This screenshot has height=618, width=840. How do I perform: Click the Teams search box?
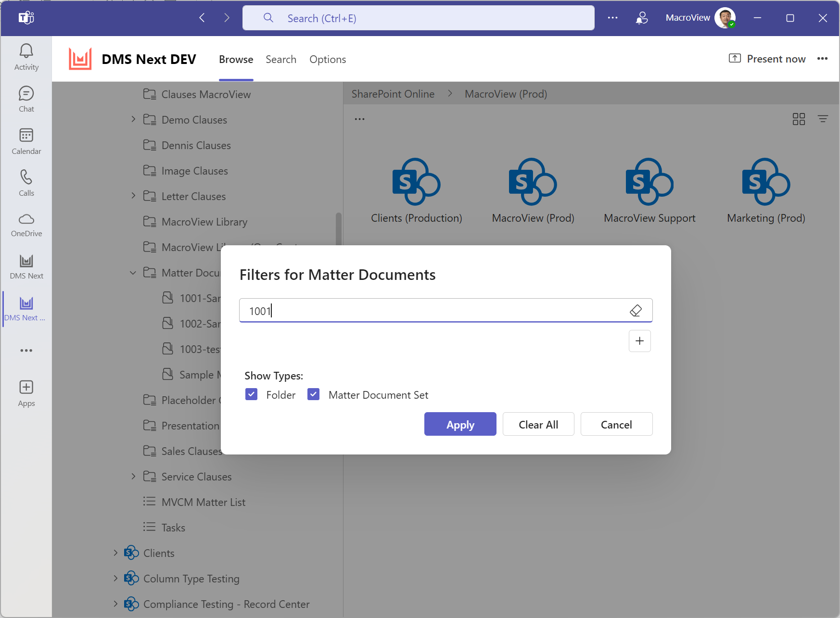click(418, 18)
